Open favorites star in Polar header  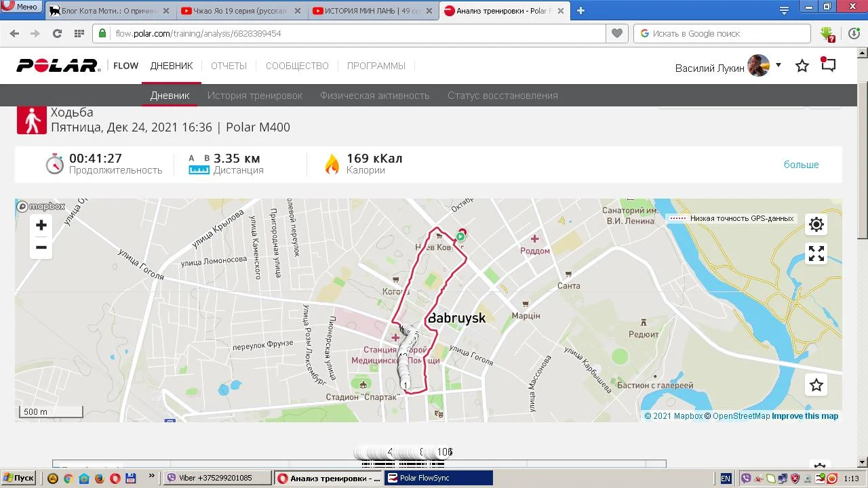(802, 66)
